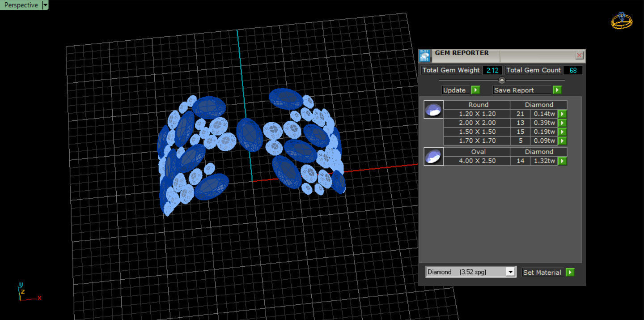Image resolution: width=644 pixels, height=320 pixels.
Task: Click the Set Material button
Action: [543, 272]
